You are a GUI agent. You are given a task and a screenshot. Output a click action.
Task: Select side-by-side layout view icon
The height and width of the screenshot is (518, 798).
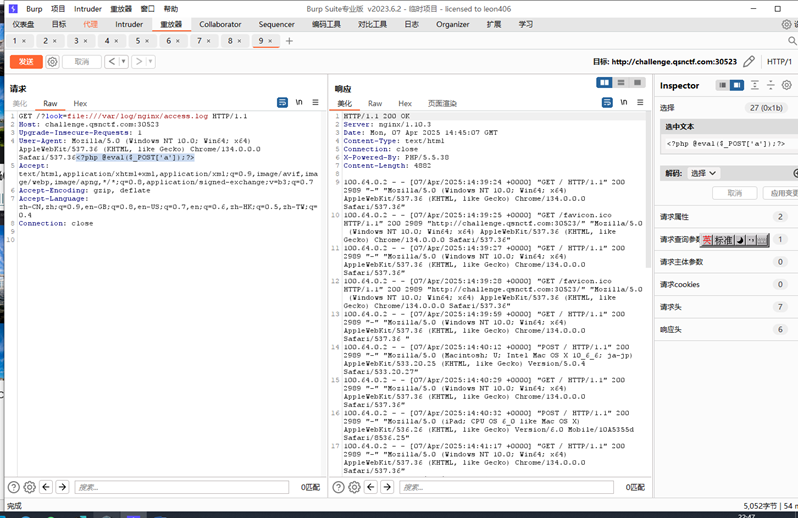[604, 82]
